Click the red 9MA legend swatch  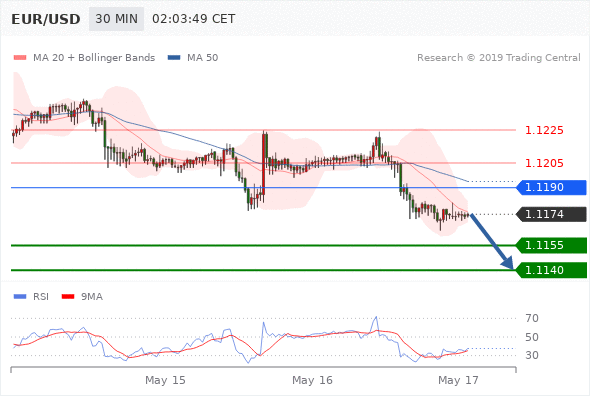[x=68, y=297]
